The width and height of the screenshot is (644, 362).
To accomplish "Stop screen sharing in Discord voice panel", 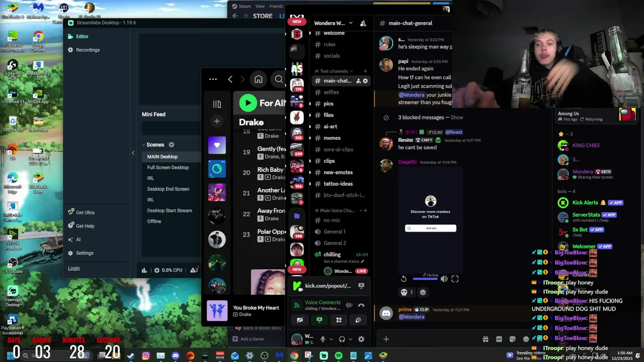I will 319,320.
